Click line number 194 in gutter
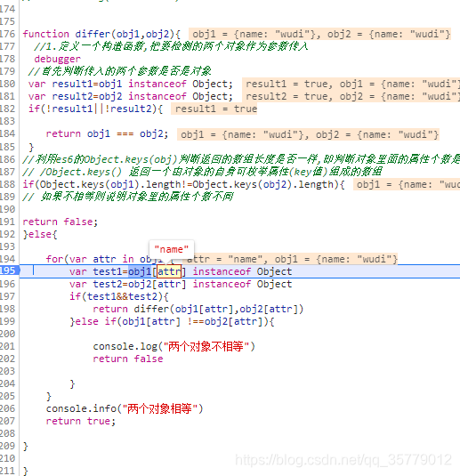460x476 pixels. [8, 259]
